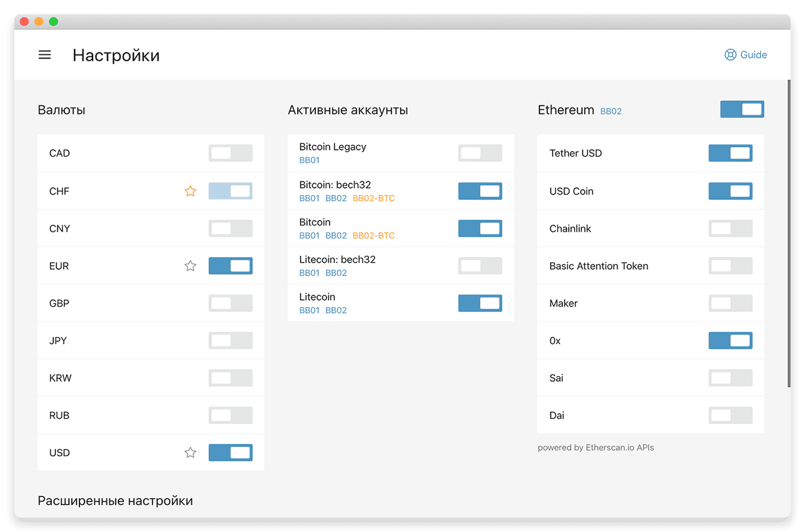Viewport: 805px width, 532px height.
Task: Click the Guide link text
Action: 753,55
